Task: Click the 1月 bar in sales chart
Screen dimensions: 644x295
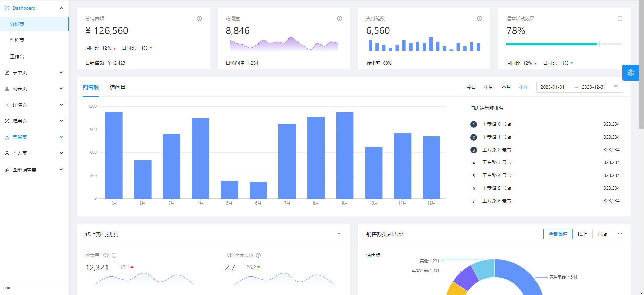Action: click(114, 155)
